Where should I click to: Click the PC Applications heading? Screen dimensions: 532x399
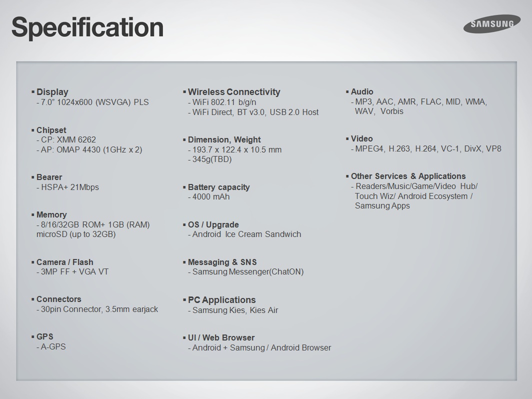tap(222, 300)
